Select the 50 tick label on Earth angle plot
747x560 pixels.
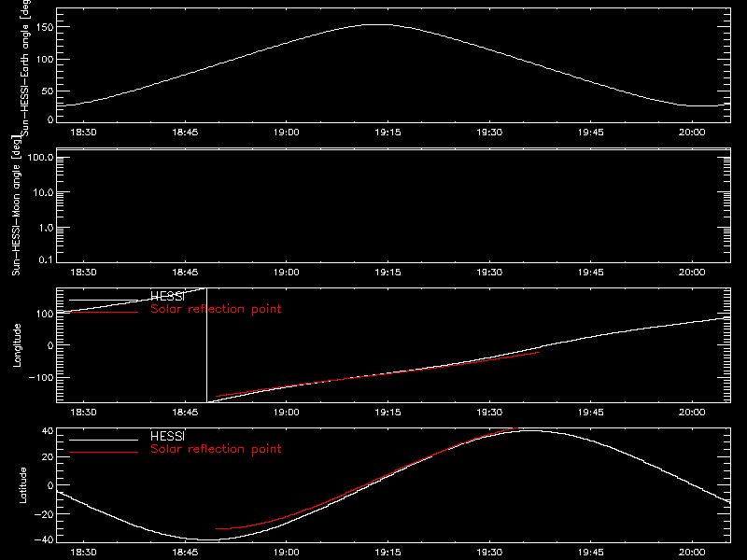coord(48,91)
